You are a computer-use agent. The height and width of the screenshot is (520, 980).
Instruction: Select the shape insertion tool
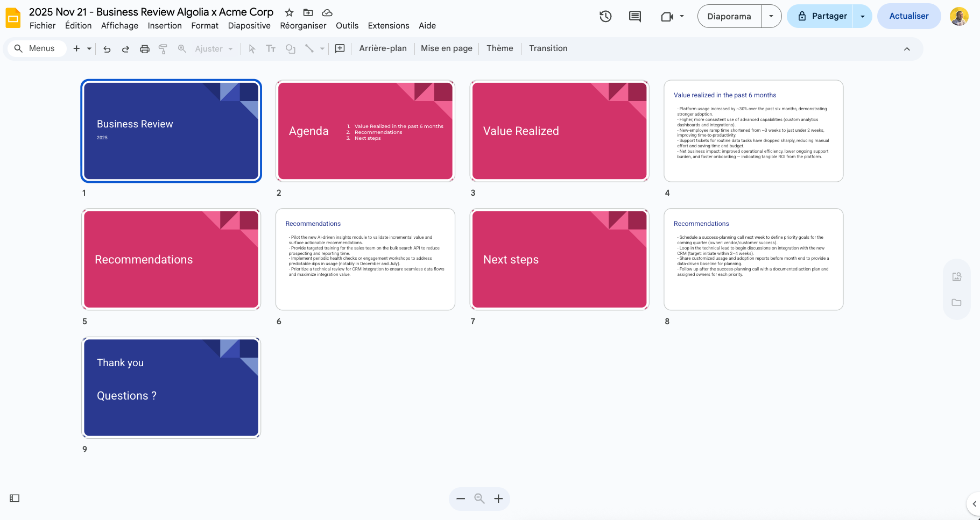point(291,48)
